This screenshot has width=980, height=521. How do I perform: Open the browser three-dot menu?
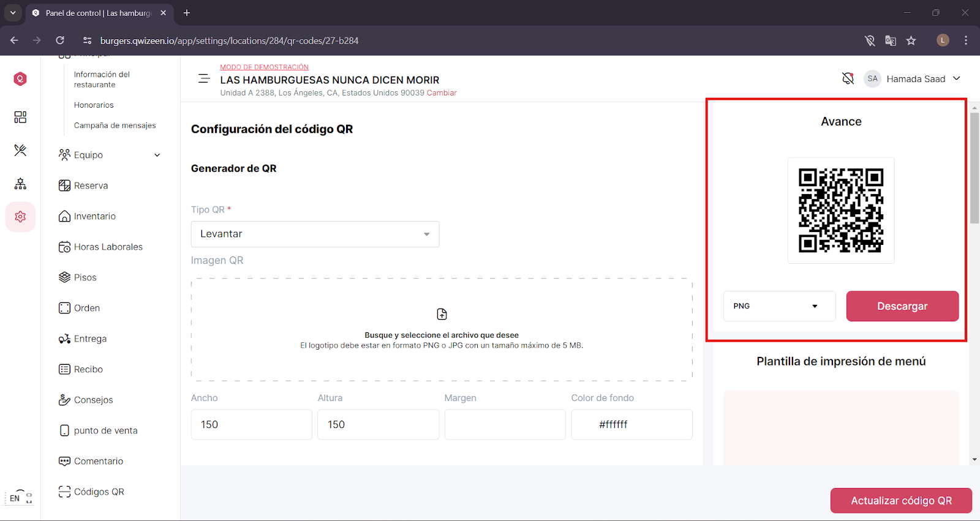pos(966,40)
